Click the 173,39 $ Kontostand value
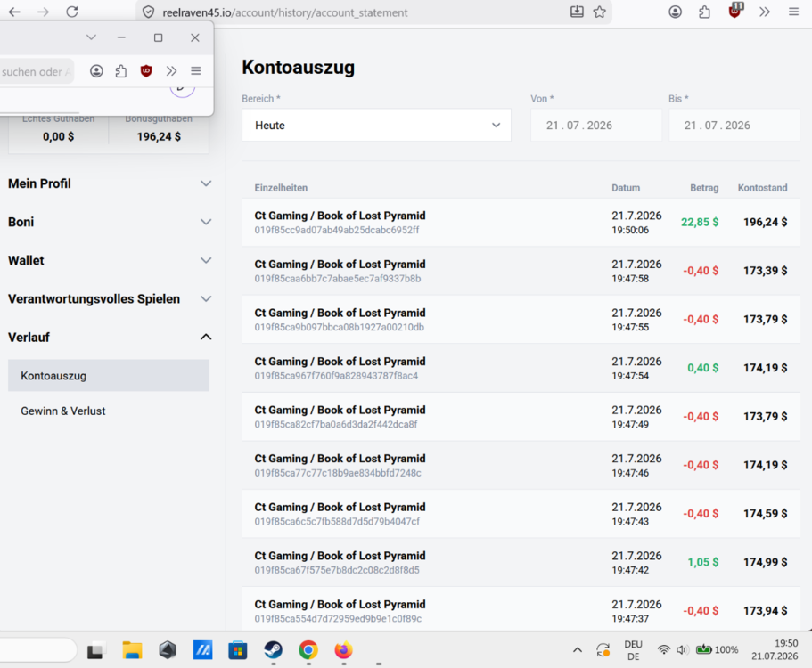 [766, 271]
